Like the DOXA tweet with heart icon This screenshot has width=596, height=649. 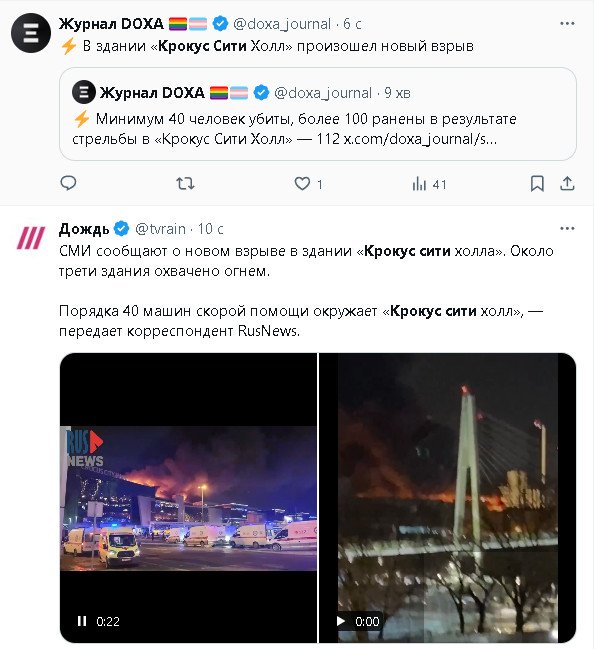click(x=302, y=183)
